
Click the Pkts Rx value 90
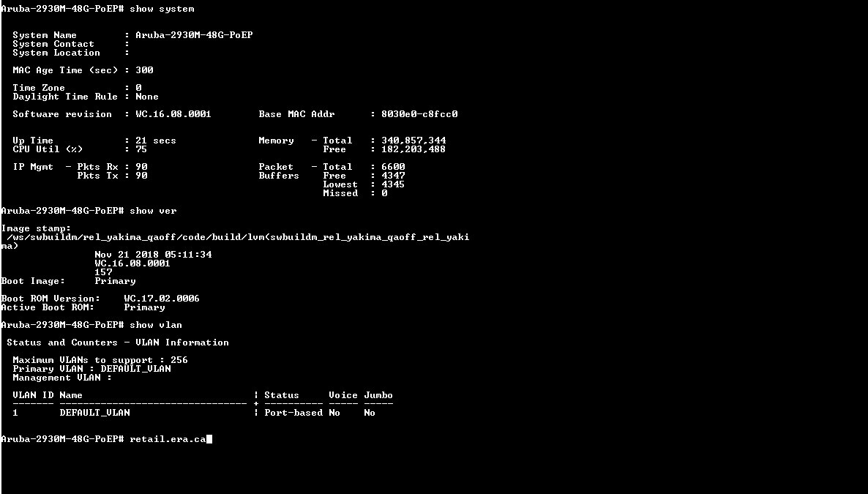pos(141,167)
